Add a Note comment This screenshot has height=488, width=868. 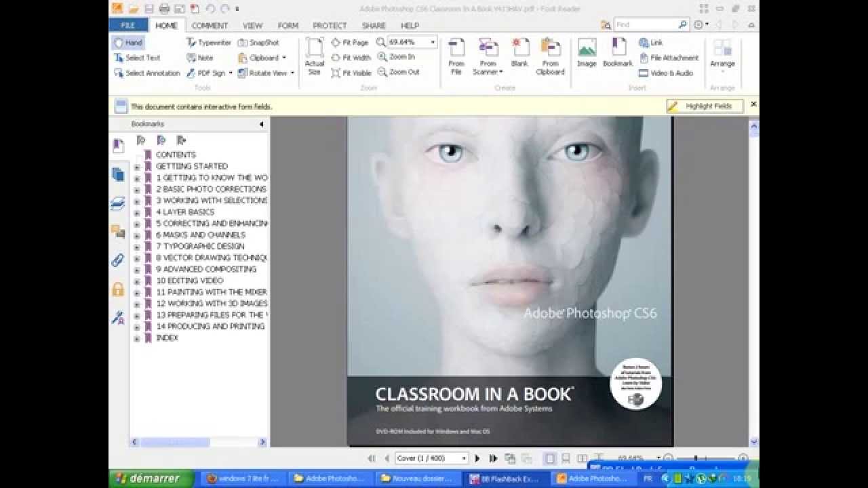point(200,58)
